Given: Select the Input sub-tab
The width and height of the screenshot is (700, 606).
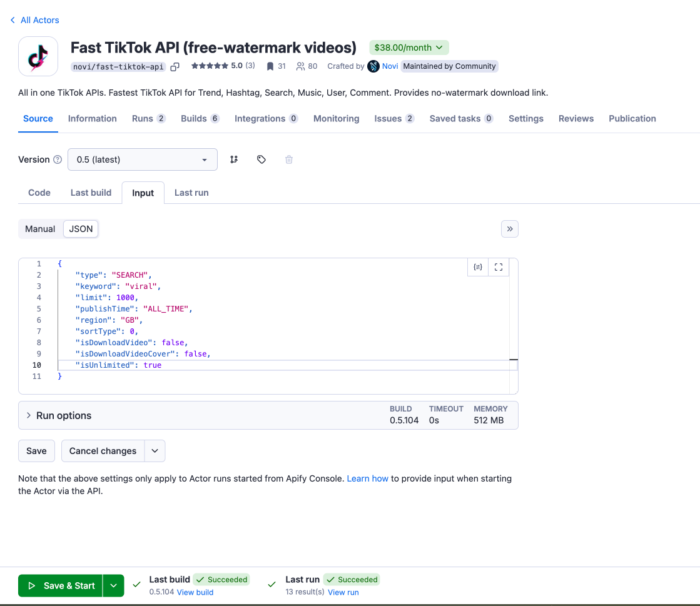Looking at the screenshot, I should pos(143,193).
